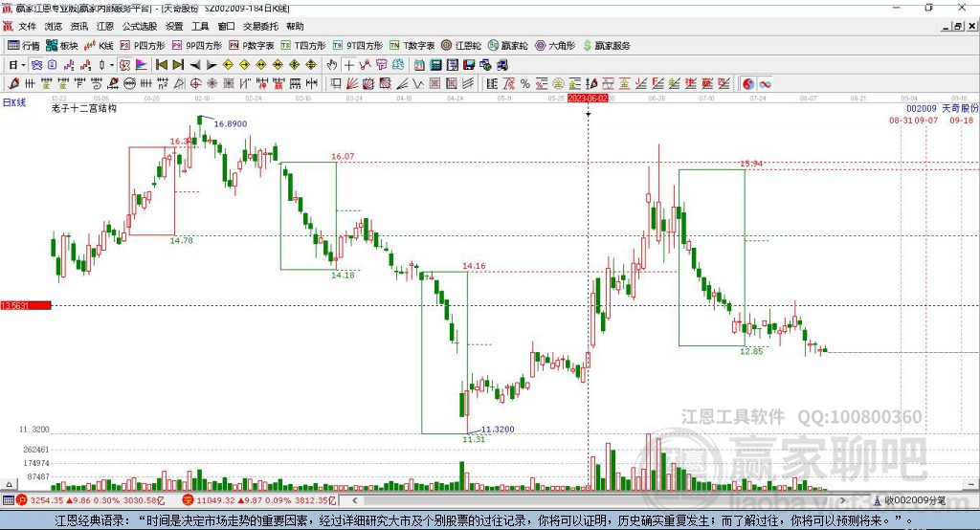Click the 16.8900 high price label

[231, 123]
